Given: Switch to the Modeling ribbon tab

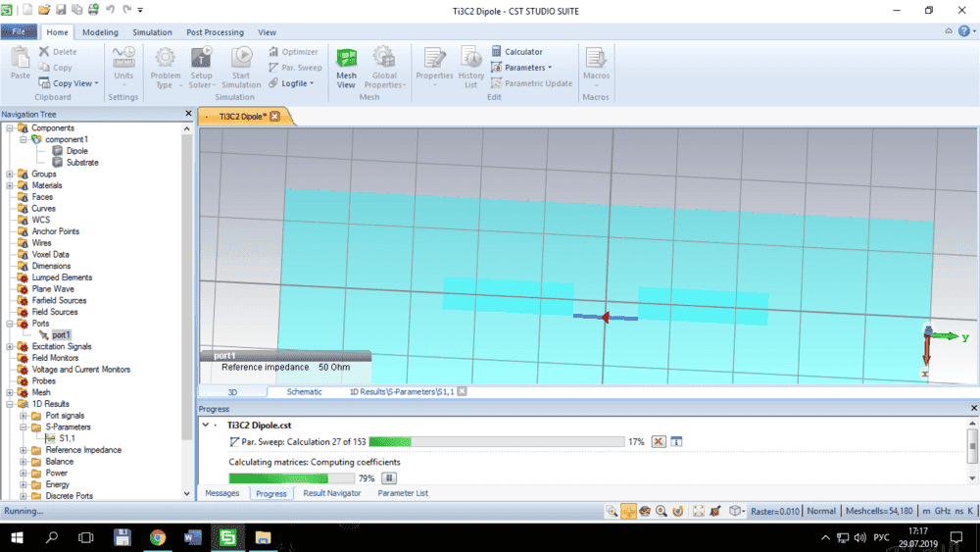Looking at the screenshot, I should (x=100, y=32).
